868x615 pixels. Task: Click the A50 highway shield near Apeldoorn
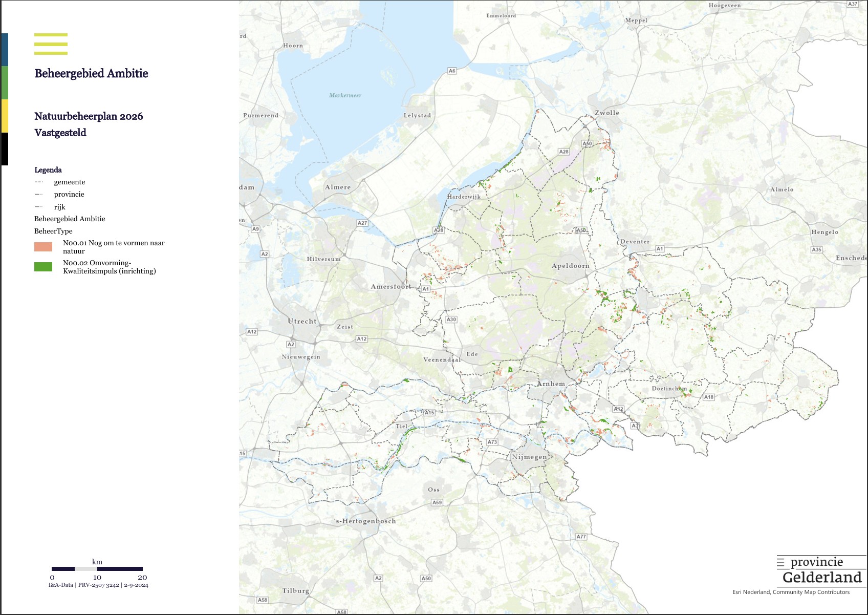tap(581, 230)
